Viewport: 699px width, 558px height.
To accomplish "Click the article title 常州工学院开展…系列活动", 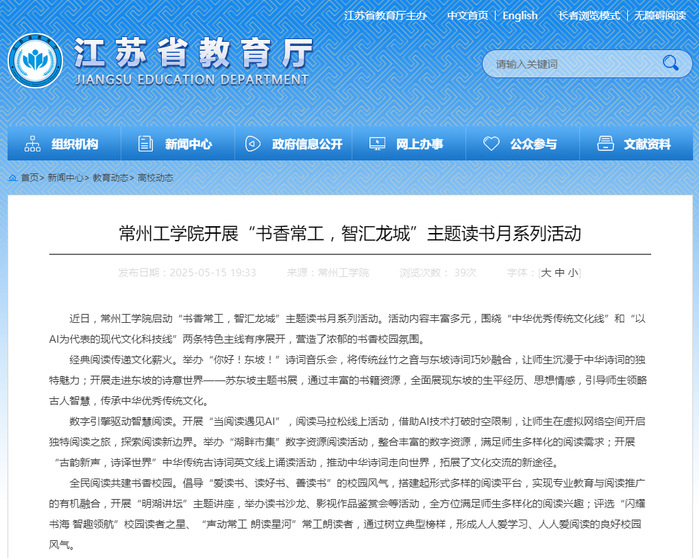I will tap(350, 234).
